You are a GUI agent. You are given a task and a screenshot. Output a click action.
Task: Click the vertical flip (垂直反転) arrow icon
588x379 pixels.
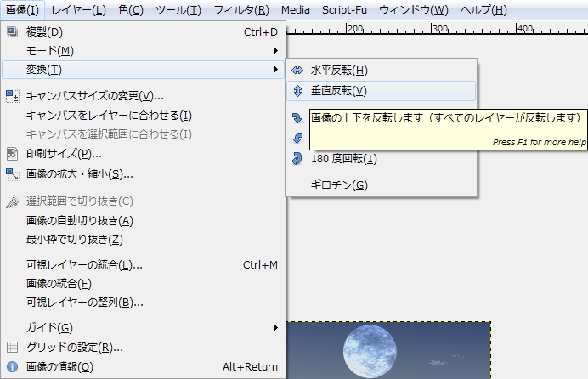tap(297, 91)
